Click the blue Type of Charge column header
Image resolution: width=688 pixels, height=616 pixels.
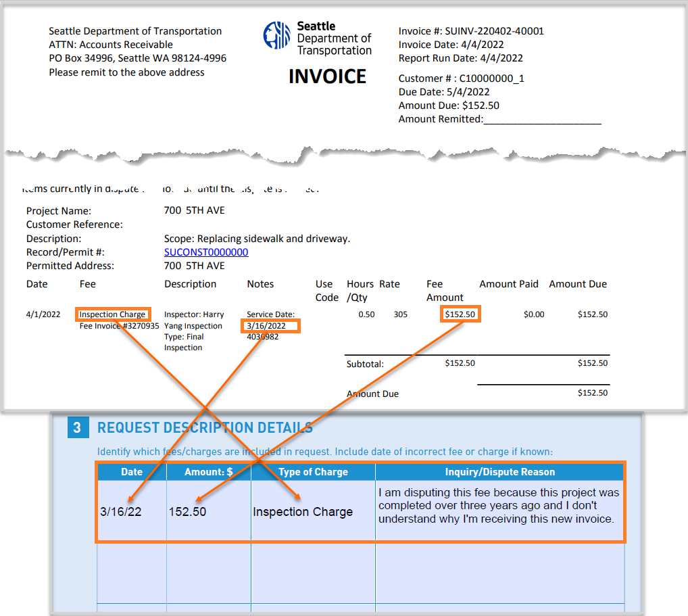pyautogui.click(x=313, y=472)
